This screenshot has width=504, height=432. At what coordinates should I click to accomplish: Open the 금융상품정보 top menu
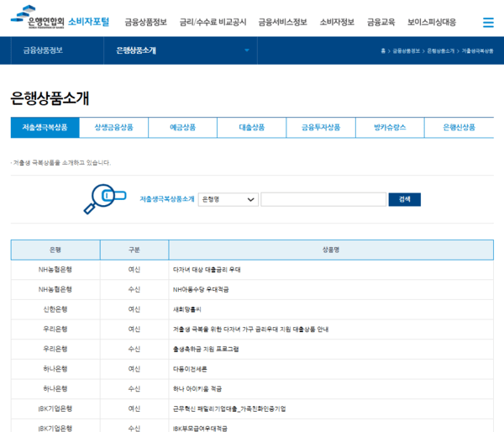coord(145,22)
